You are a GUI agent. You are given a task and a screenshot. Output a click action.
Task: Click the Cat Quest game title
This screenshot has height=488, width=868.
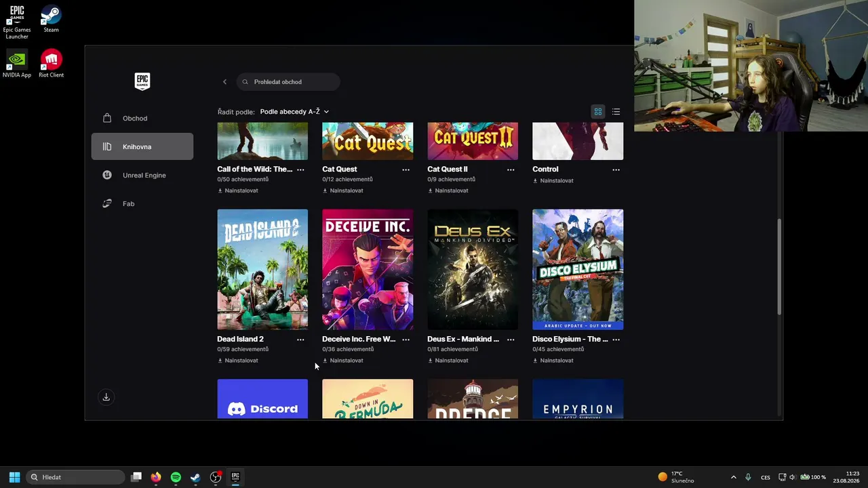[340, 169]
